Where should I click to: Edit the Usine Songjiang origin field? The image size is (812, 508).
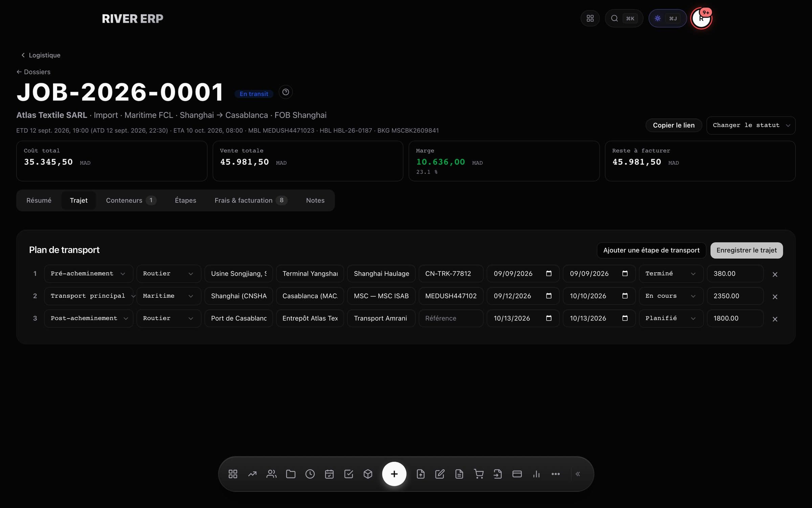point(239,274)
